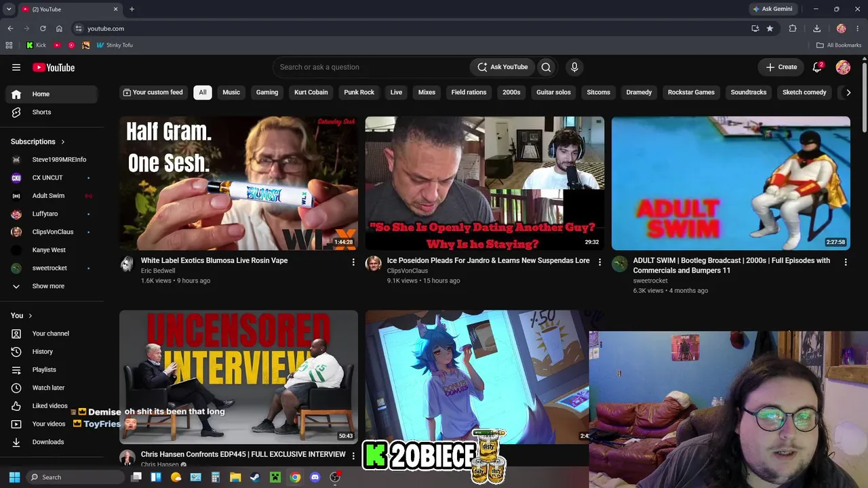
Task: Click Ask Gemini in Chrome
Action: click(772, 9)
